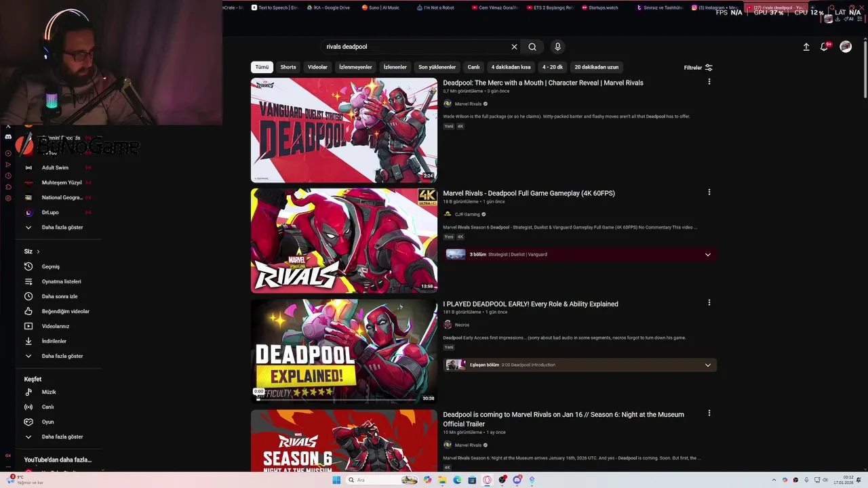
Task: Open title Deadpool: The Merc with a Mouth
Action: [543, 83]
